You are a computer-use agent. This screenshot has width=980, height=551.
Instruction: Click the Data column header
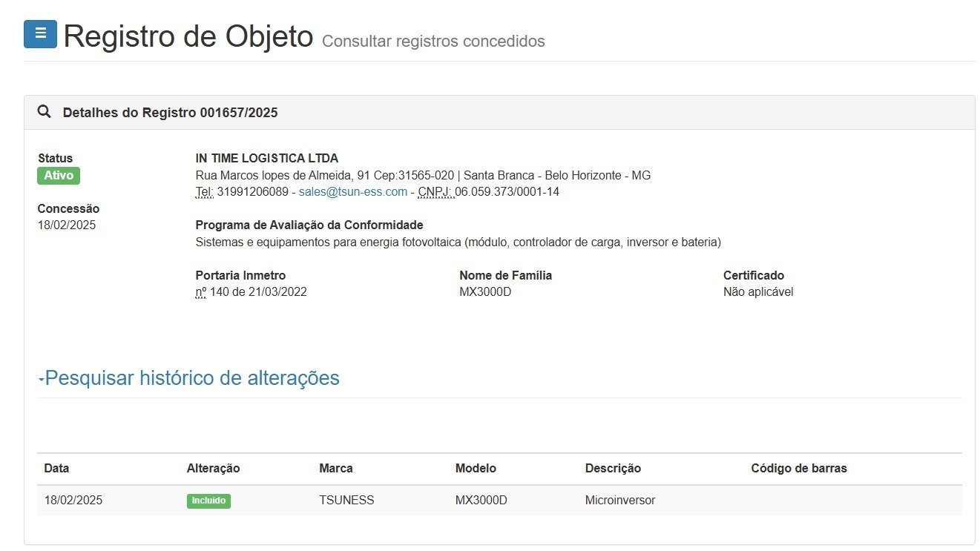(x=56, y=469)
